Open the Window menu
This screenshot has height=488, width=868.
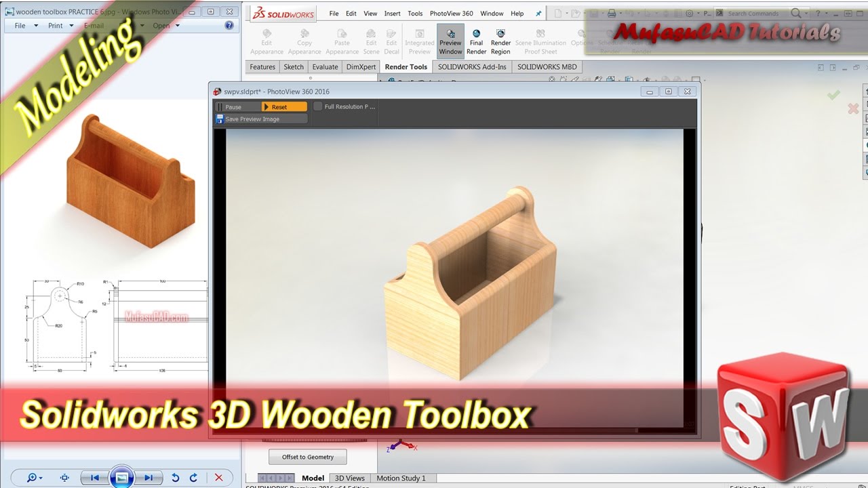pyautogui.click(x=492, y=14)
